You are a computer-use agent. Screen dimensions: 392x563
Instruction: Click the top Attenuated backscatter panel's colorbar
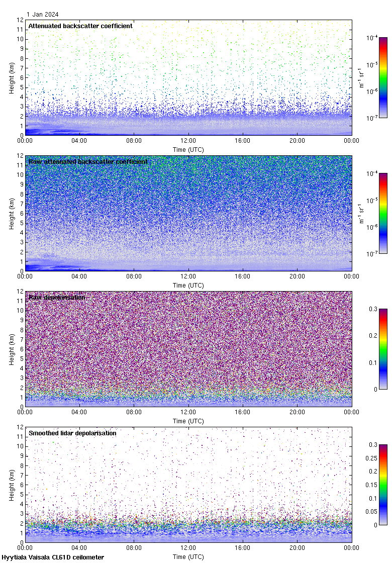click(383, 77)
